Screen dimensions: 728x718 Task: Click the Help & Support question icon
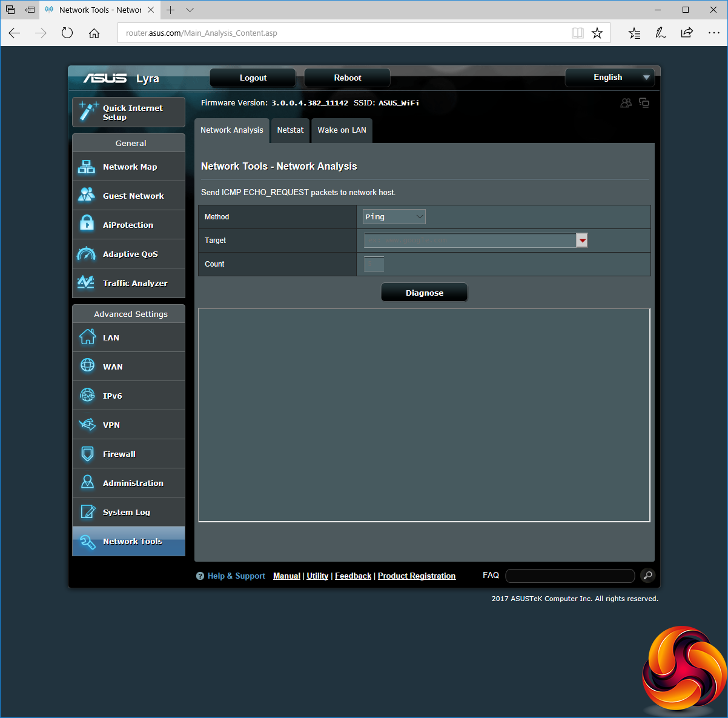point(200,576)
